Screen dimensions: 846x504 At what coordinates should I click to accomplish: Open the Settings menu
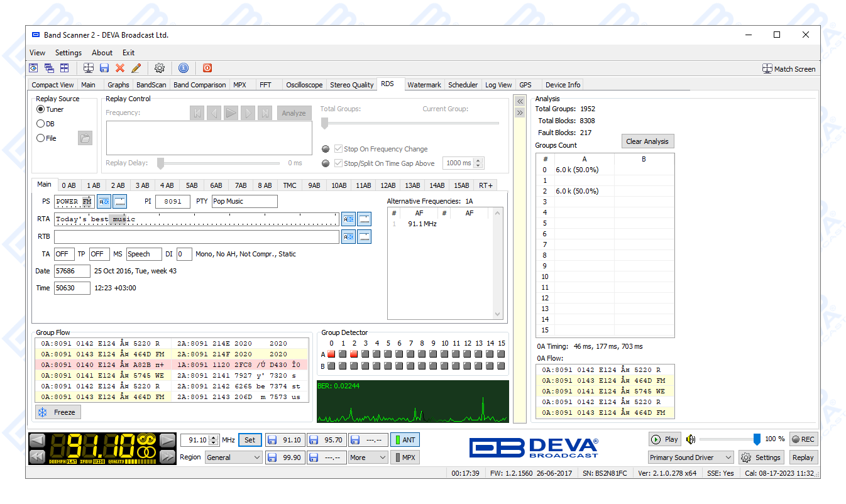[x=68, y=53]
